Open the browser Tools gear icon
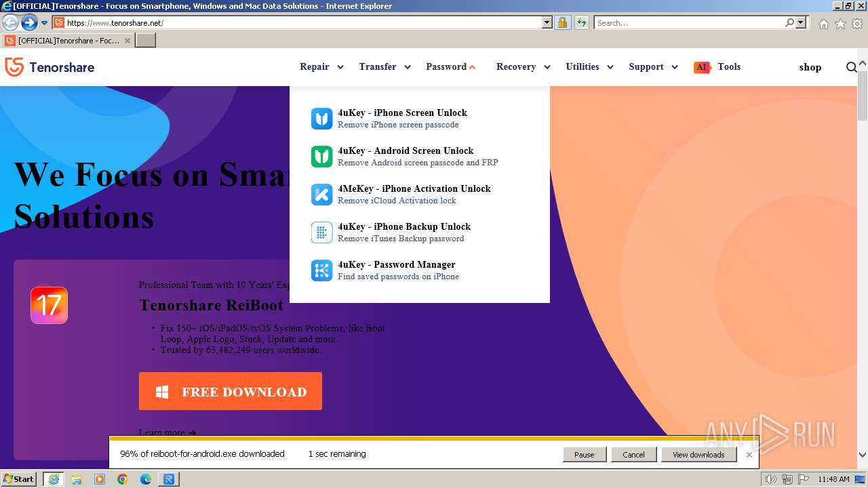868x488 pixels. tap(857, 24)
